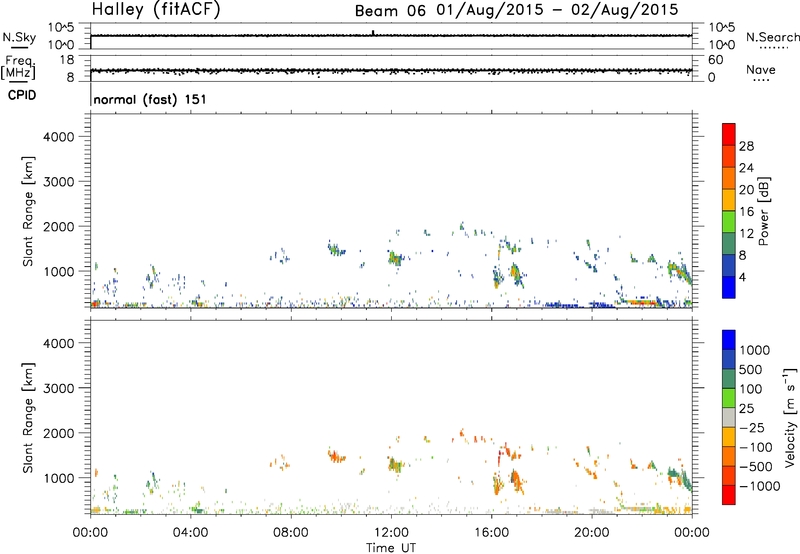Click the 'Slant Range [km]' label of the power panel

[28, 211]
